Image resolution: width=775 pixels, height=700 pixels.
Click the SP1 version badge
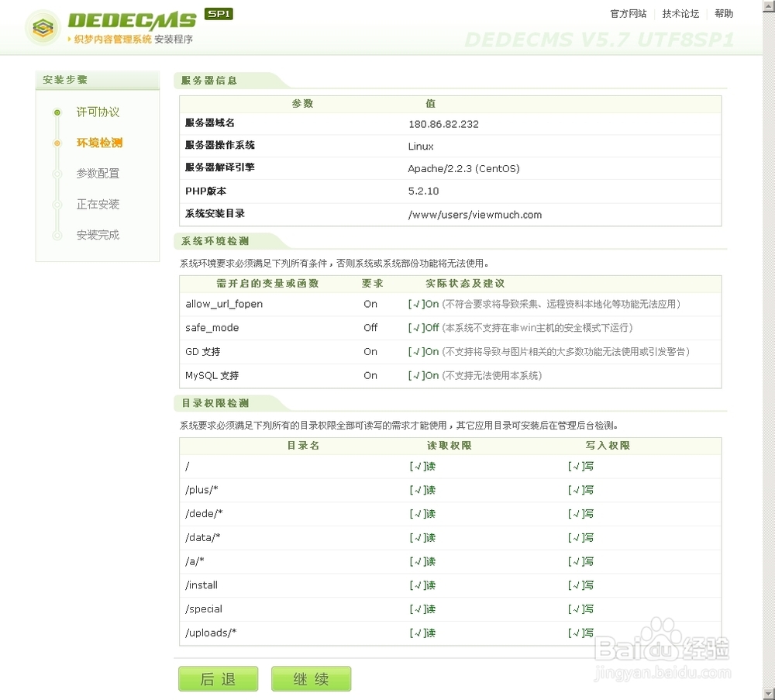[x=219, y=14]
